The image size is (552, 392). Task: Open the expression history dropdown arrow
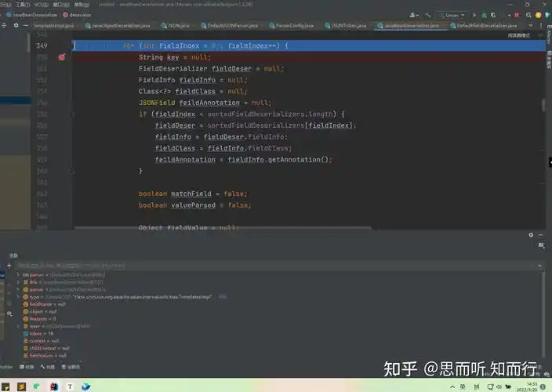pos(539,266)
